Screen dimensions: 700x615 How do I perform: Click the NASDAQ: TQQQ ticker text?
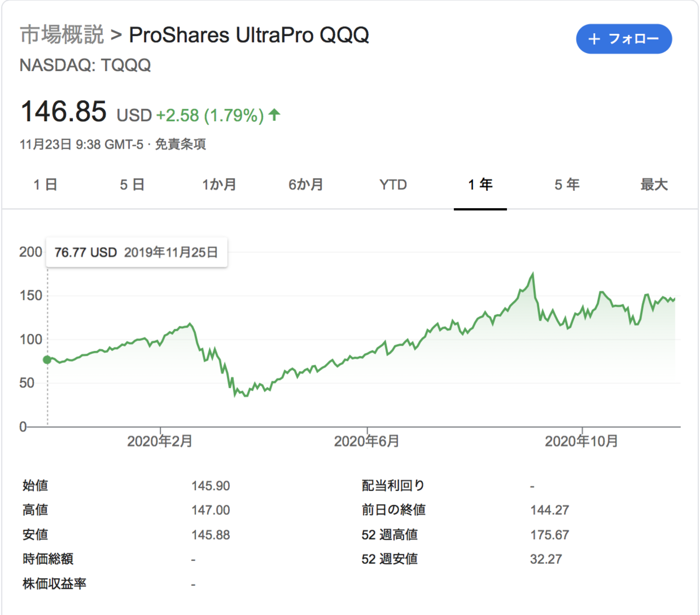click(85, 65)
